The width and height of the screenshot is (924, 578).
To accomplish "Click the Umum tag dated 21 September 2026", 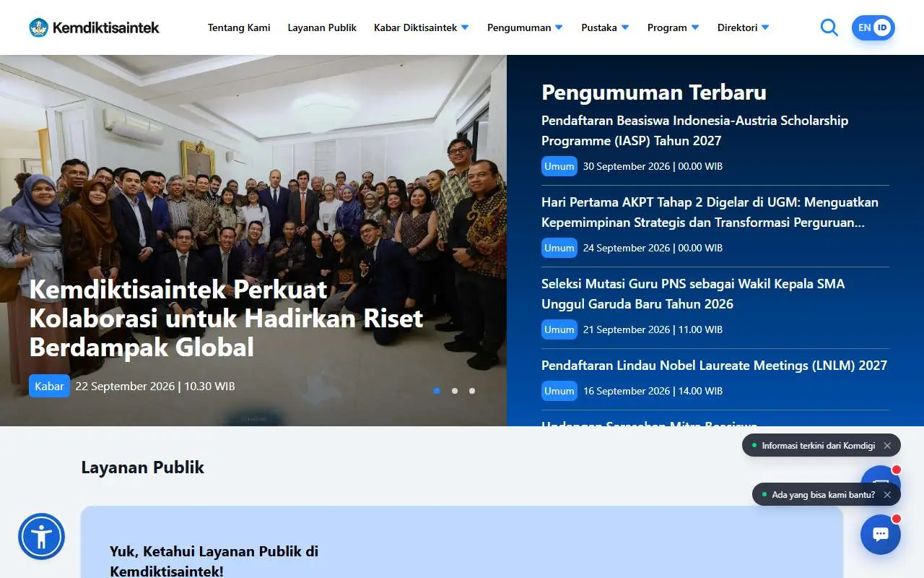I will click(x=559, y=329).
